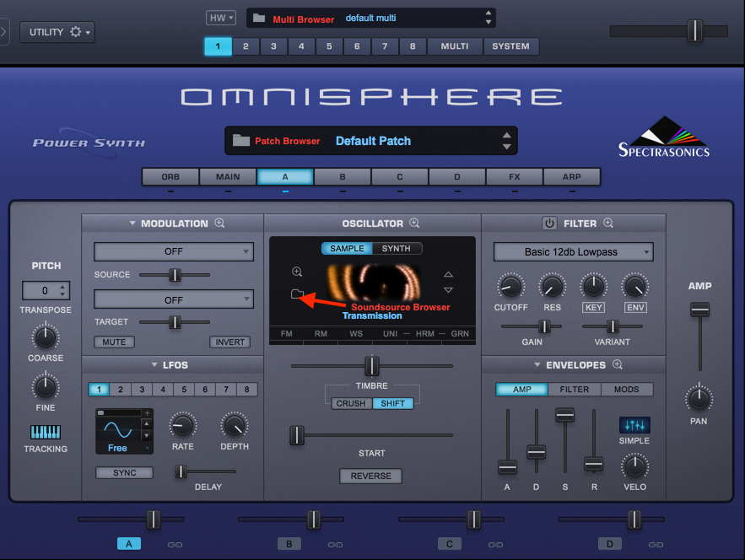
Task: Step to the previous patch with down arrow
Action: pos(507,147)
